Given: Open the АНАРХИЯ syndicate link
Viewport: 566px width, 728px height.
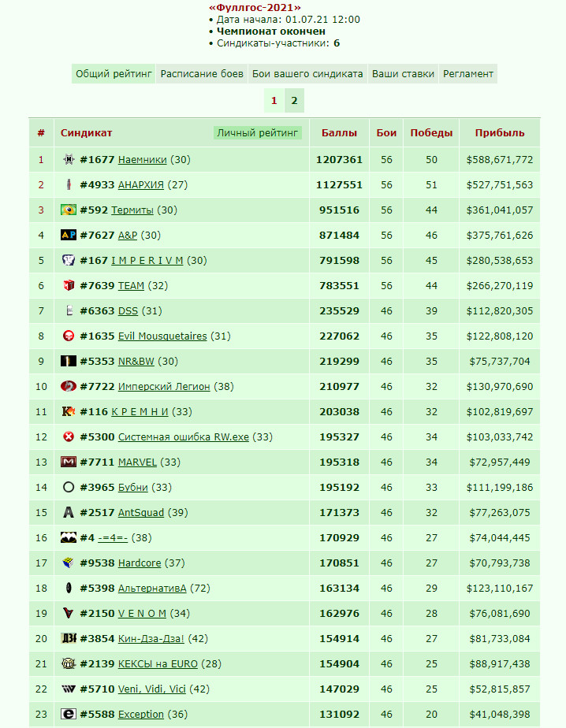Looking at the screenshot, I should (x=141, y=185).
